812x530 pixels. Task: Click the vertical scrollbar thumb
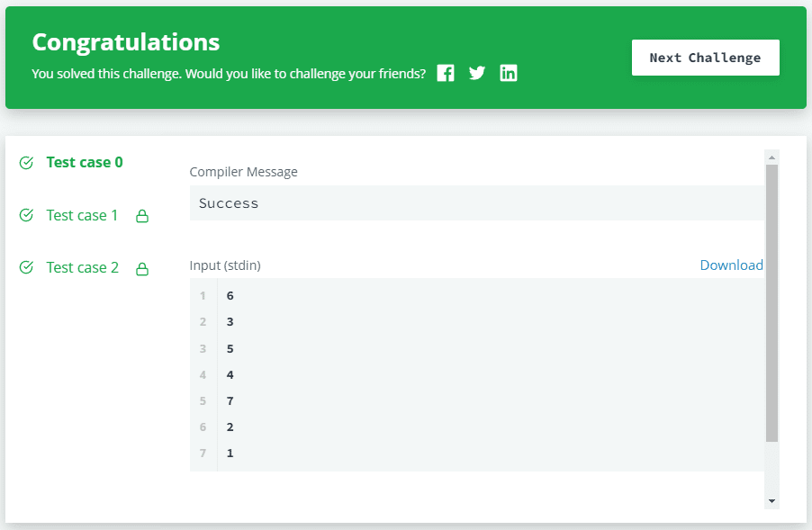coord(771,301)
